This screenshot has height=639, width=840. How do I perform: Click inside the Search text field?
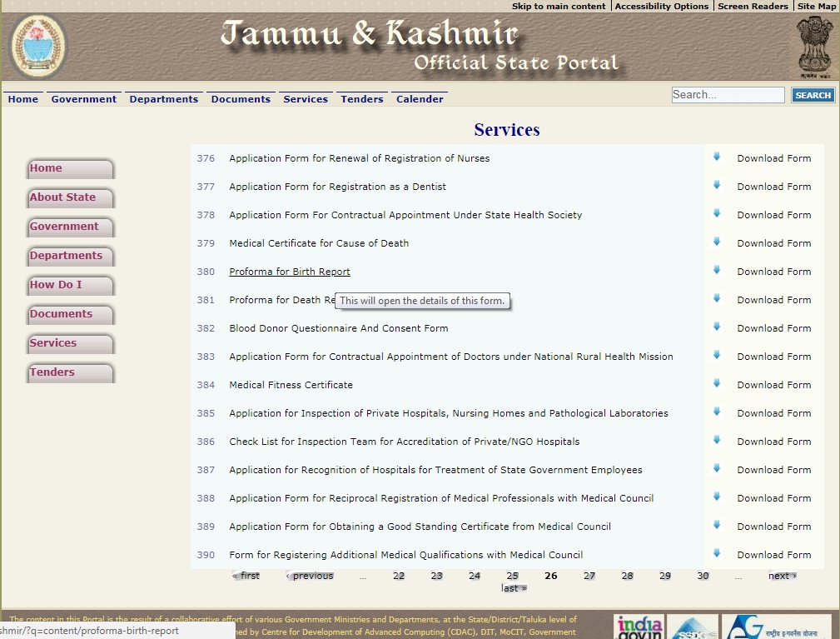pos(727,94)
